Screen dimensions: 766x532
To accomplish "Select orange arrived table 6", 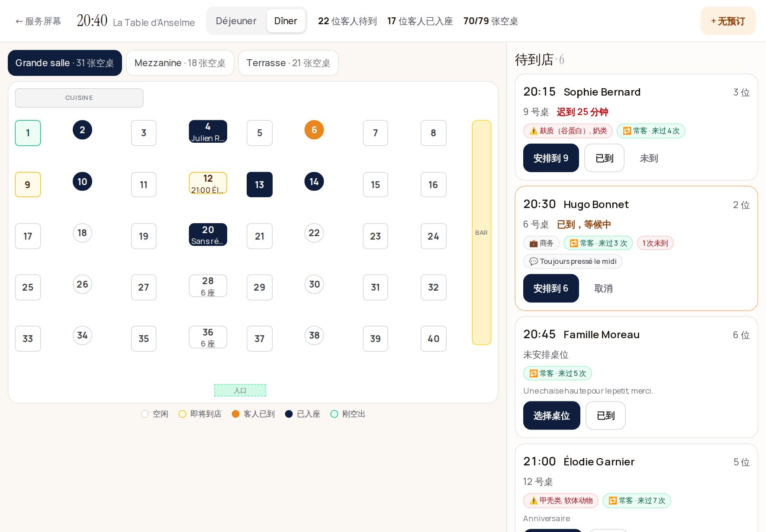I will pos(314,130).
